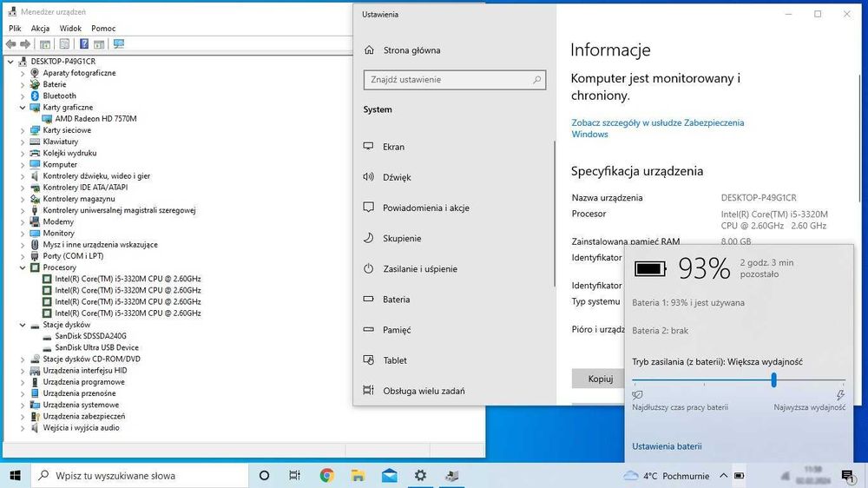Click the Device Manager taskbar icon
The image size is (868, 488).
[x=452, y=475]
